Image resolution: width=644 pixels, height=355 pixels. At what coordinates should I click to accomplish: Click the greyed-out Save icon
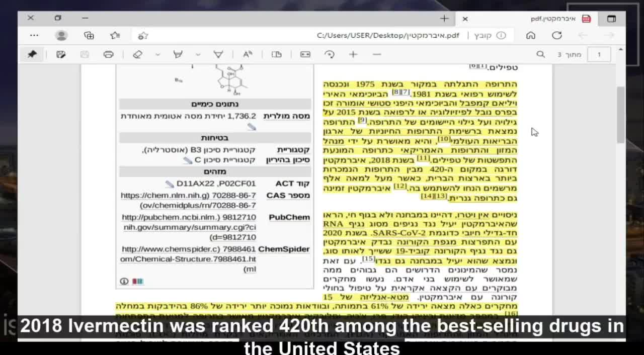coord(85,54)
